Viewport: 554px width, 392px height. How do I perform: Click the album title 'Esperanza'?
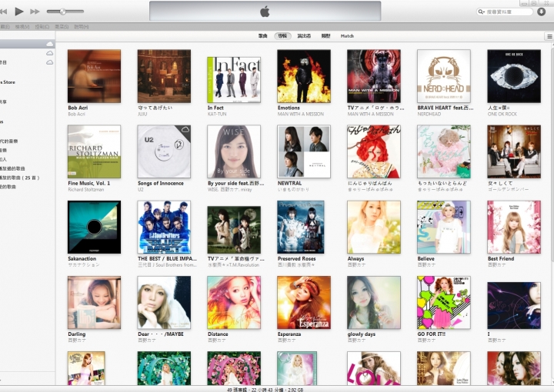289,334
